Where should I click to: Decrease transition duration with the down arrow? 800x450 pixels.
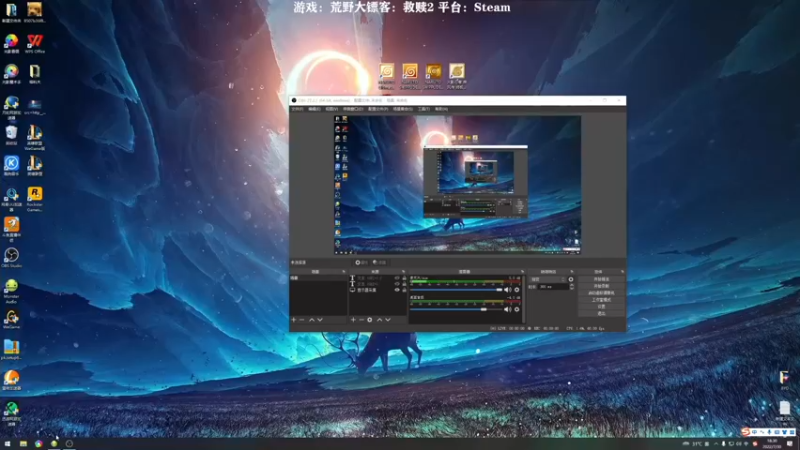pos(571,288)
